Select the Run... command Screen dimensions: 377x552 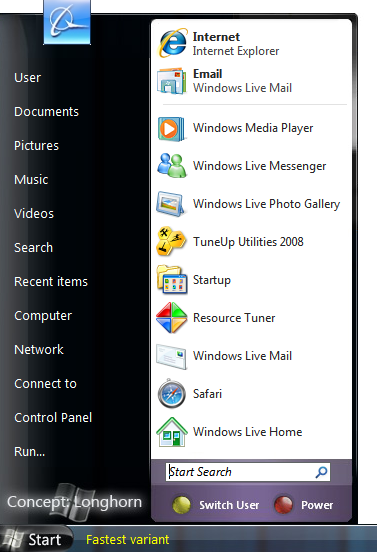[x=30, y=452]
